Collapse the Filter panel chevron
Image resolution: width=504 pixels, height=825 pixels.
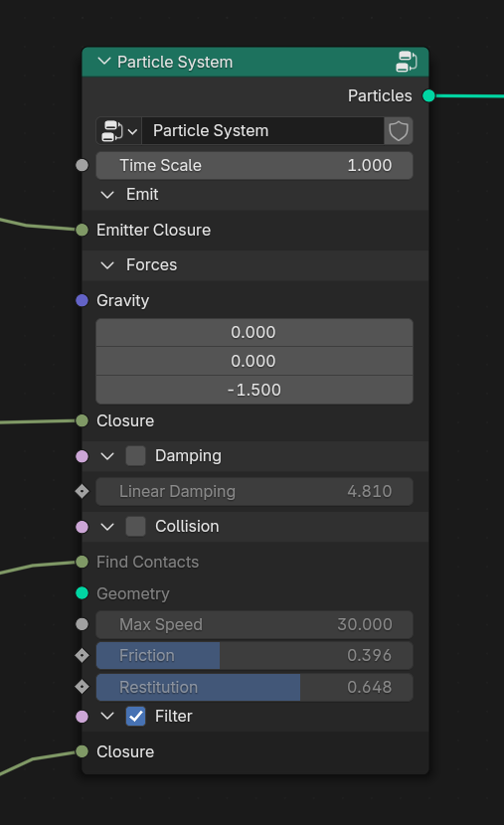107,716
